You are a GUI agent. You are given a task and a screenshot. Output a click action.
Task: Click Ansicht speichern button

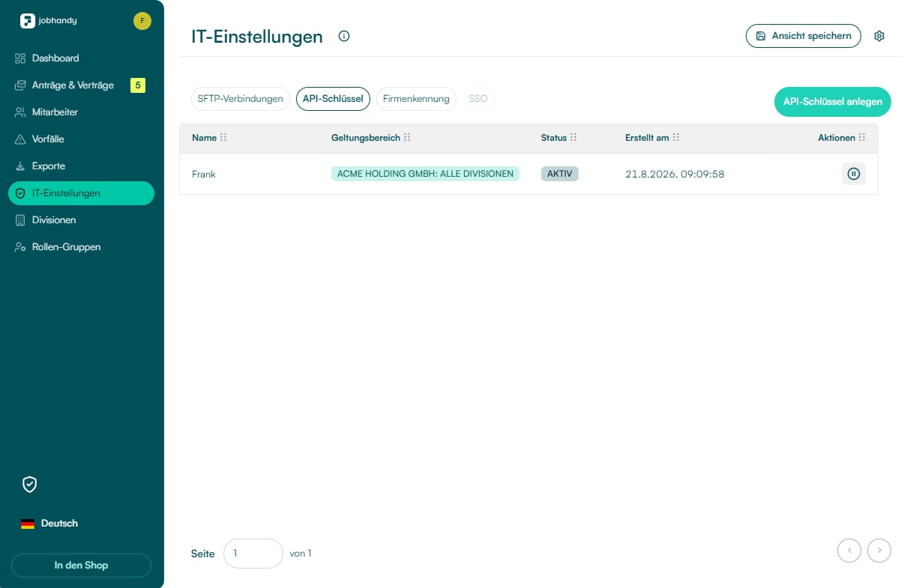click(x=804, y=36)
